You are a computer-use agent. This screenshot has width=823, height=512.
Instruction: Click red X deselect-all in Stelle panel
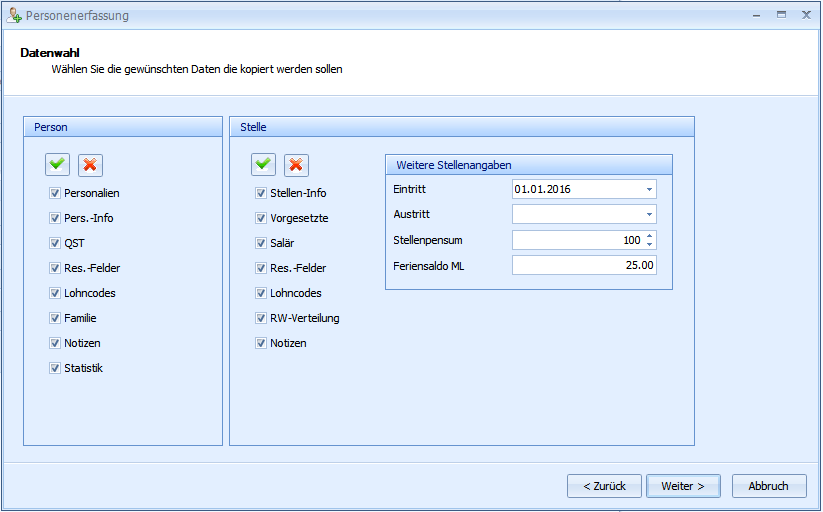(x=296, y=165)
